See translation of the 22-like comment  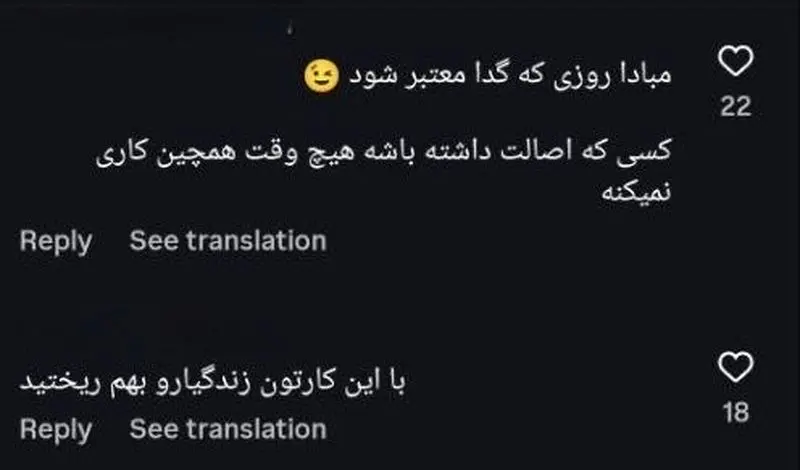tap(228, 241)
